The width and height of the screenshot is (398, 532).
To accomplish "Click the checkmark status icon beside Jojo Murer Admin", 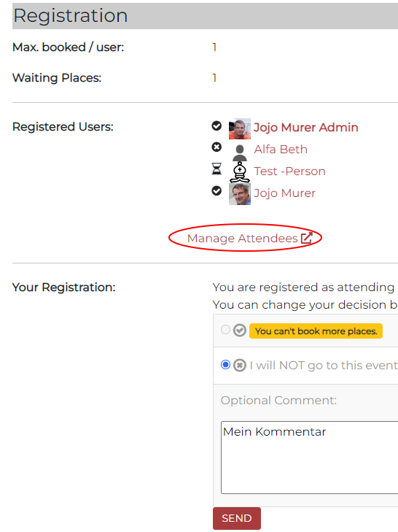I will point(216,126).
